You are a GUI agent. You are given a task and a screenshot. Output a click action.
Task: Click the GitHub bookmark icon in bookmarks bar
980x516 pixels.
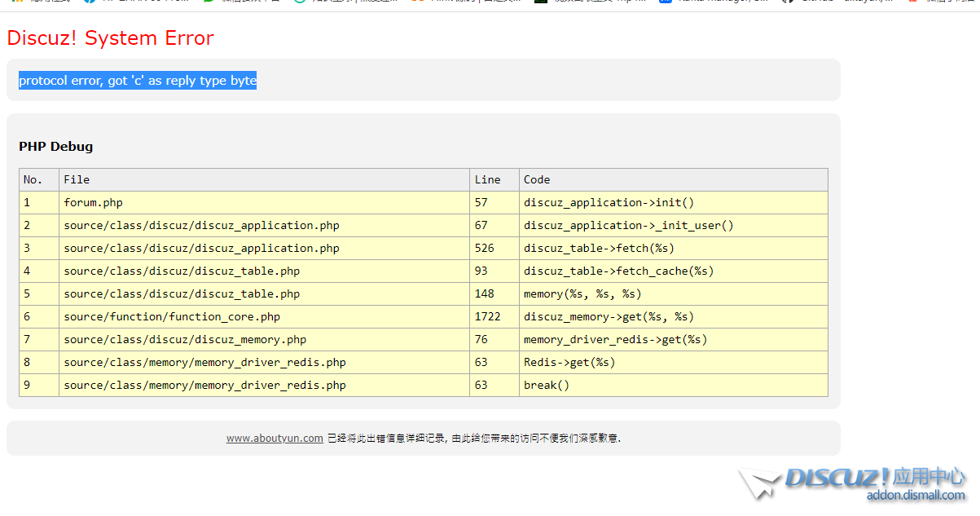pos(786,2)
